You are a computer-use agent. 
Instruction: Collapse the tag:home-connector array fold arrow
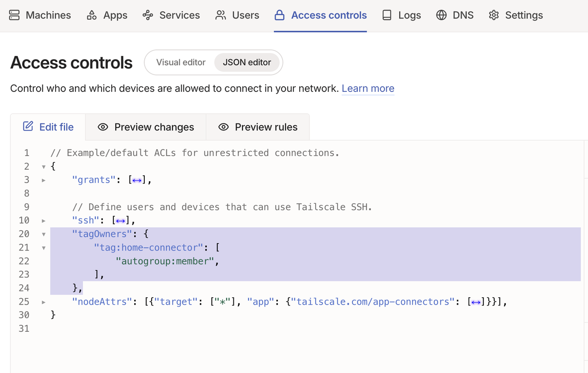coord(44,248)
